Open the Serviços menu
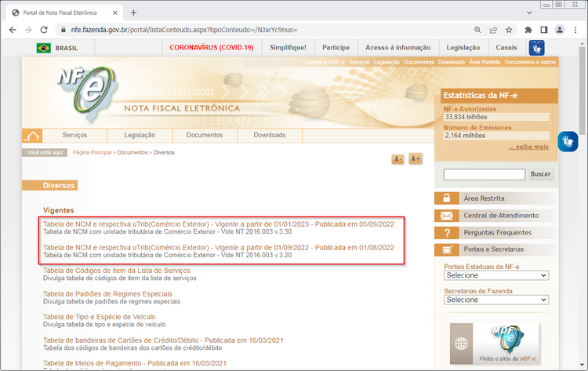This screenshot has width=588, height=371. pos(74,135)
